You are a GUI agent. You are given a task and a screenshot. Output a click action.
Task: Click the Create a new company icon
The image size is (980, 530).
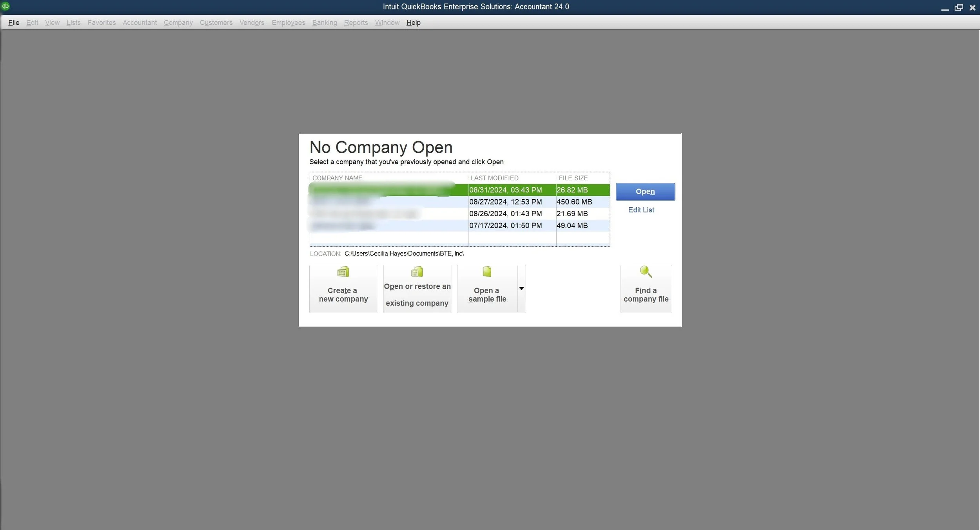pos(343,272)
